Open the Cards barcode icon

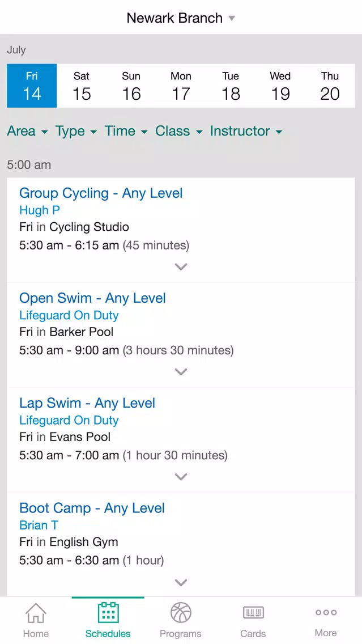pyautogui.click(x=253, y=613)
